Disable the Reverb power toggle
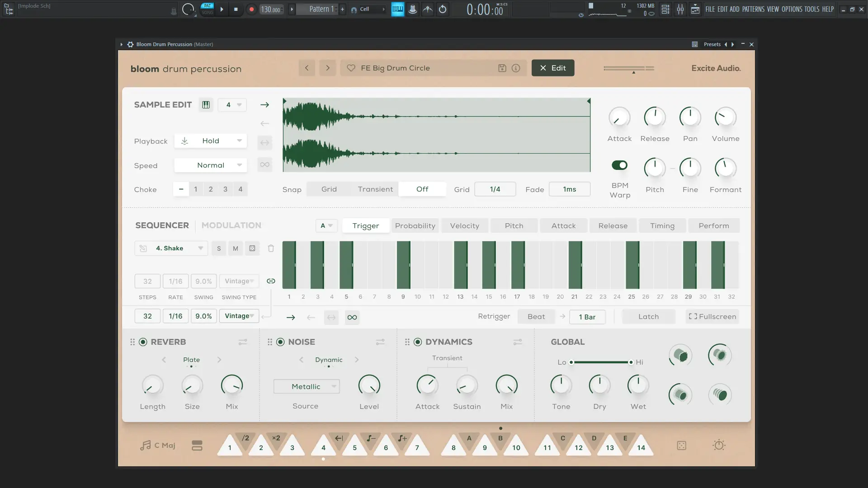The height and width of the screenshot is (488, 868). 143,342
